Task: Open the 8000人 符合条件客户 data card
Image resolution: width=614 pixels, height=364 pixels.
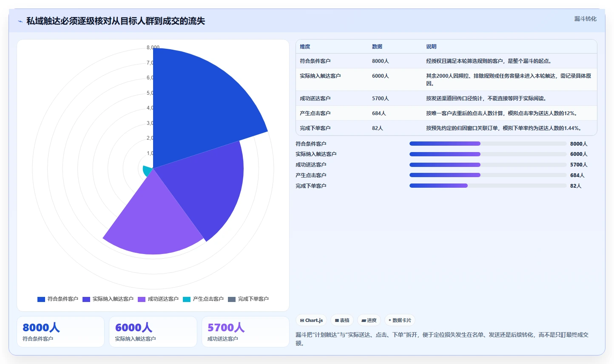Action: pos(60,332)
